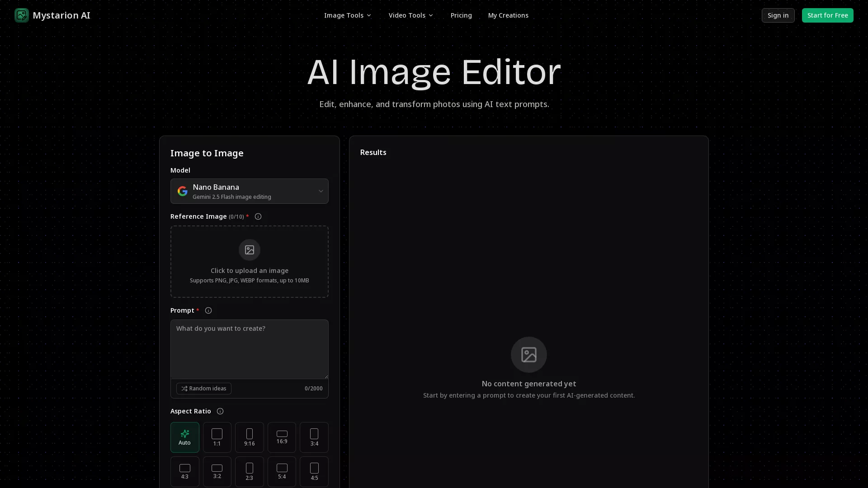Viewport: 868px width, 488px height.
Task: Select the Auto aspect ratio option
Action: coord(184,437)
